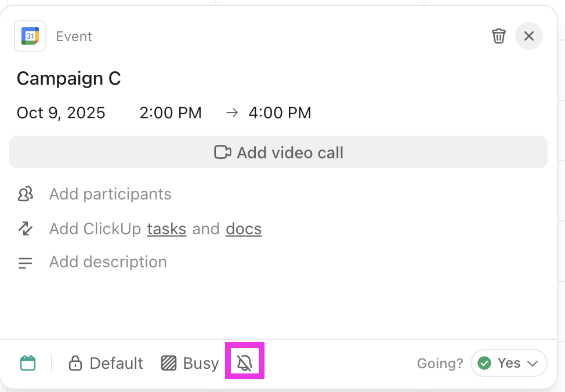Viewport: 565px width, 392px height.
Task: Edit the Campaign C event title
Action: 68,78
